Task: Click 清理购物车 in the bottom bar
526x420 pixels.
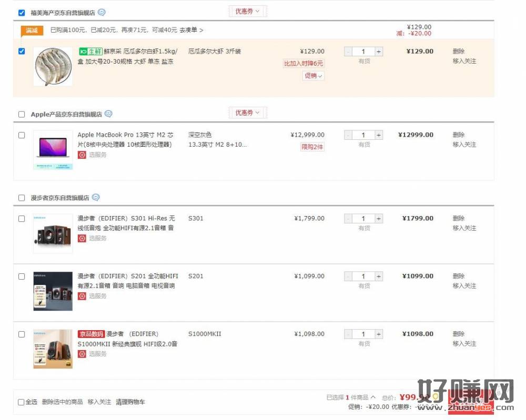Action: 130,402
